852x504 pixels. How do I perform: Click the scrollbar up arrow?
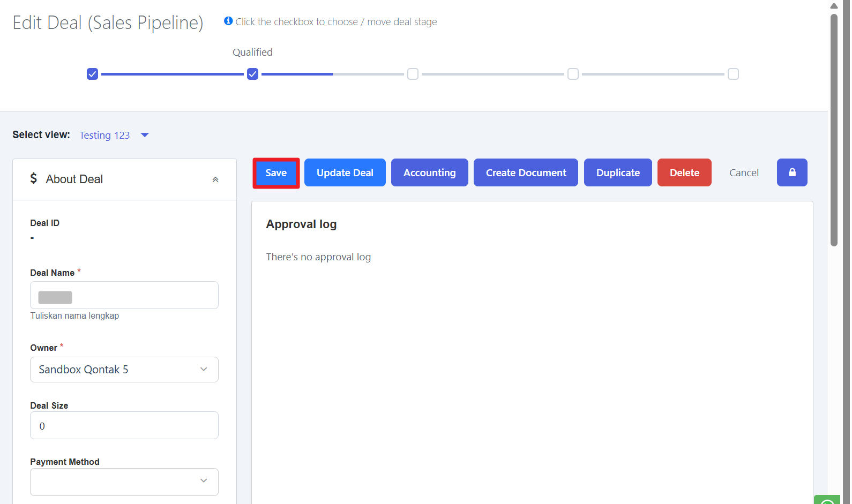(834, 6)
